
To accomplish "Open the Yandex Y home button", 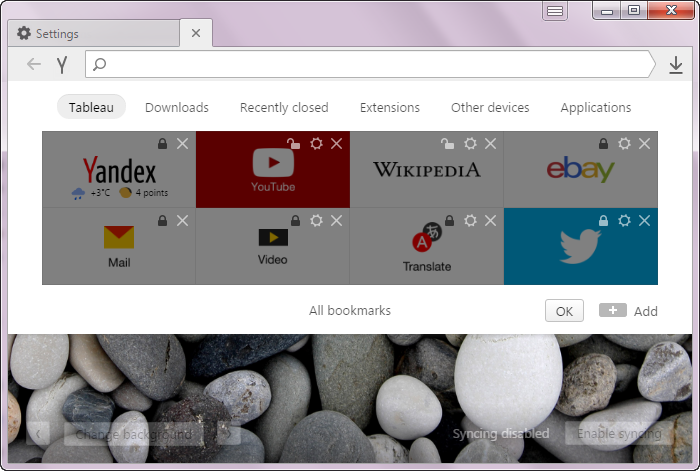I will (62, 64).
